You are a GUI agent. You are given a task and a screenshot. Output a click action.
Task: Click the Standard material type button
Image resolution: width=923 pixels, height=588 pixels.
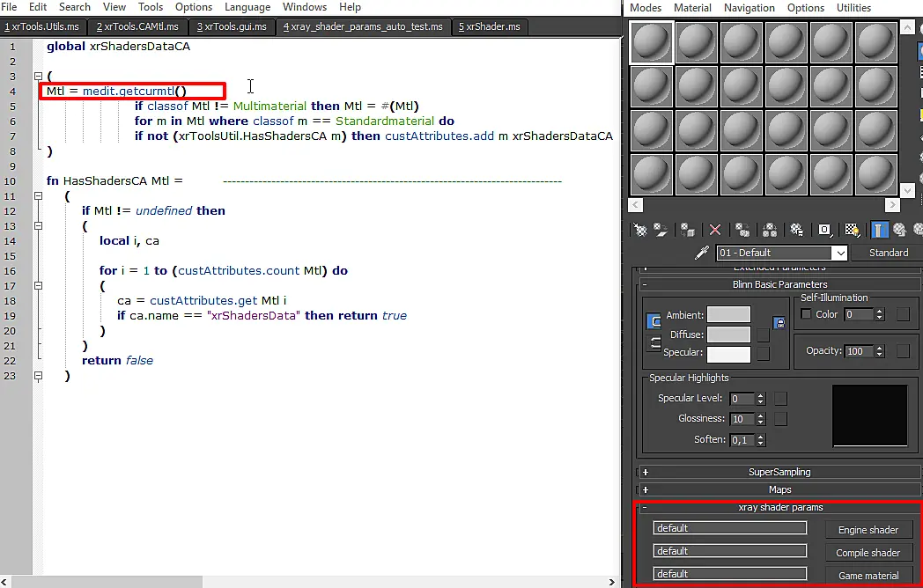tap(889, 253)
